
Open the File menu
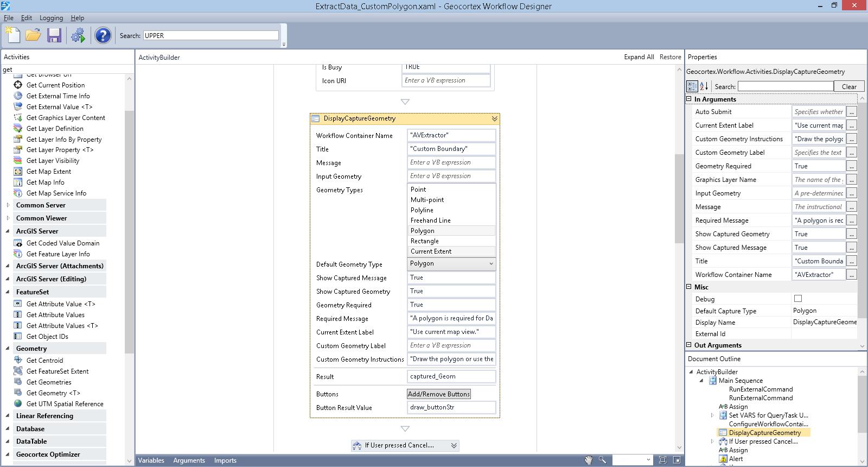click(9, 18)
